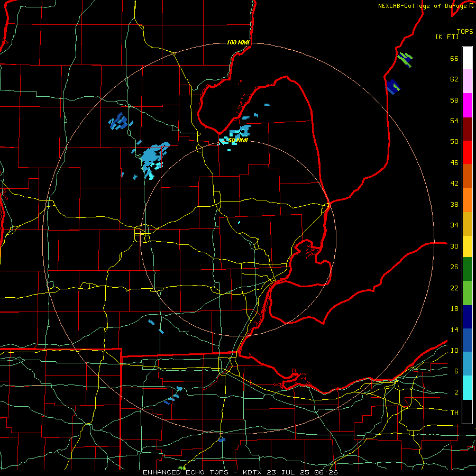Click the bright red 50 kft legend swatch
This screenshot has height=476, width=476.
[x=467, y=152]
